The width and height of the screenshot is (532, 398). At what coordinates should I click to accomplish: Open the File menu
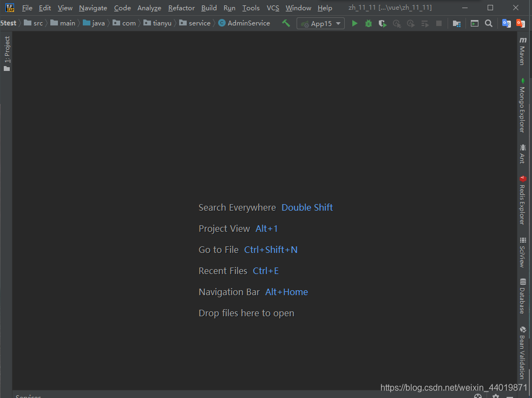click(x=27, y=8)
